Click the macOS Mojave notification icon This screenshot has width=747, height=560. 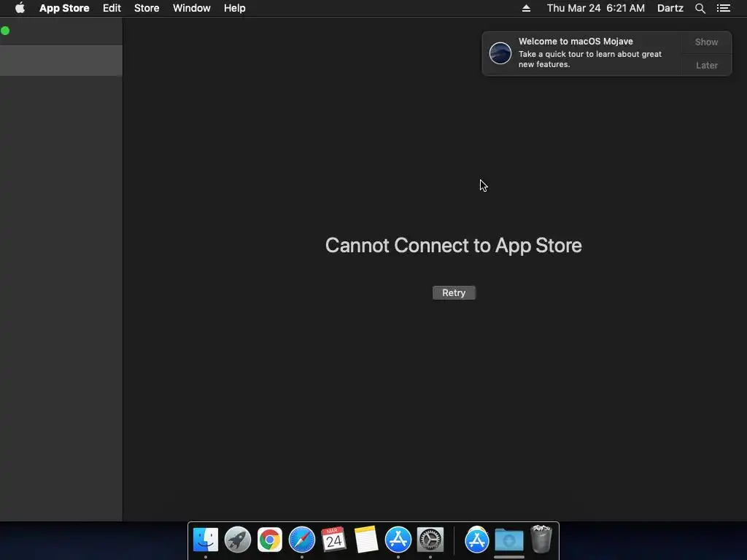click(500, 52)
